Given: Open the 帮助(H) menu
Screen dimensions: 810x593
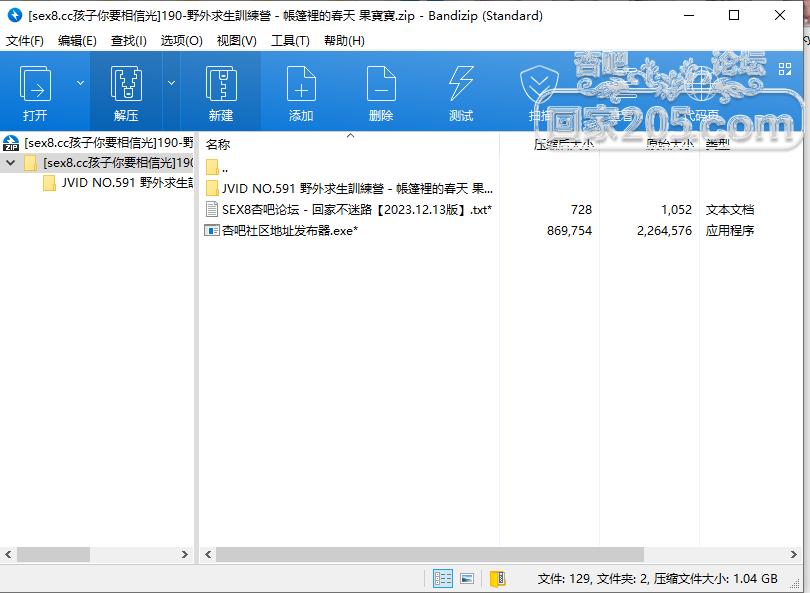Looking at the screenshot, I should (x=344, y=40).
